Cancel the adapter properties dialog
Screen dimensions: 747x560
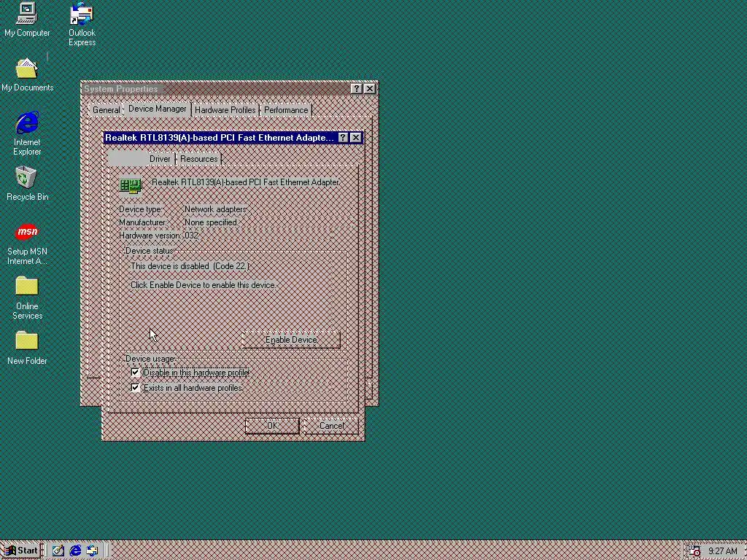(331, 426)
